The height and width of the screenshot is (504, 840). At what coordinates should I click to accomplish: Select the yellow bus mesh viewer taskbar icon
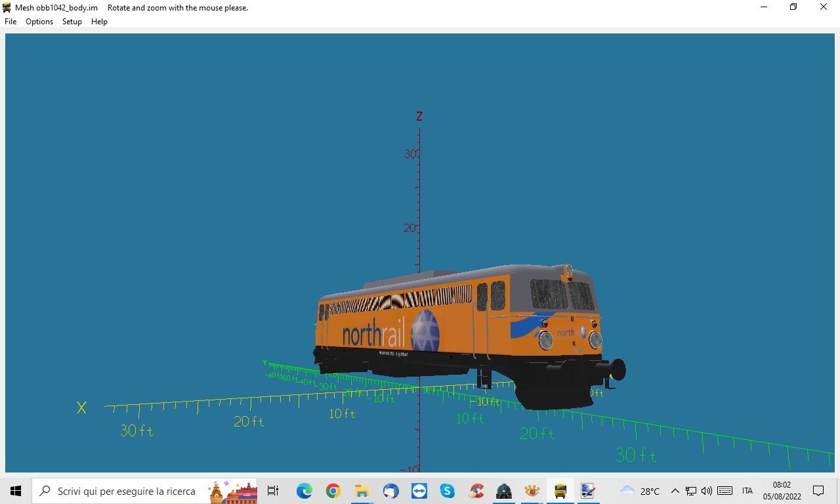click(560, 491)
